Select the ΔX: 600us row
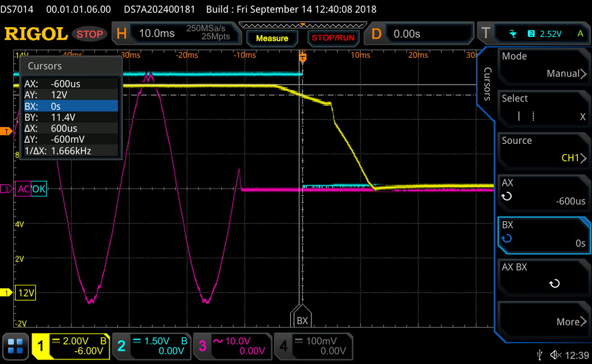This screenshot has height=364, width=592. pos(71,128)
